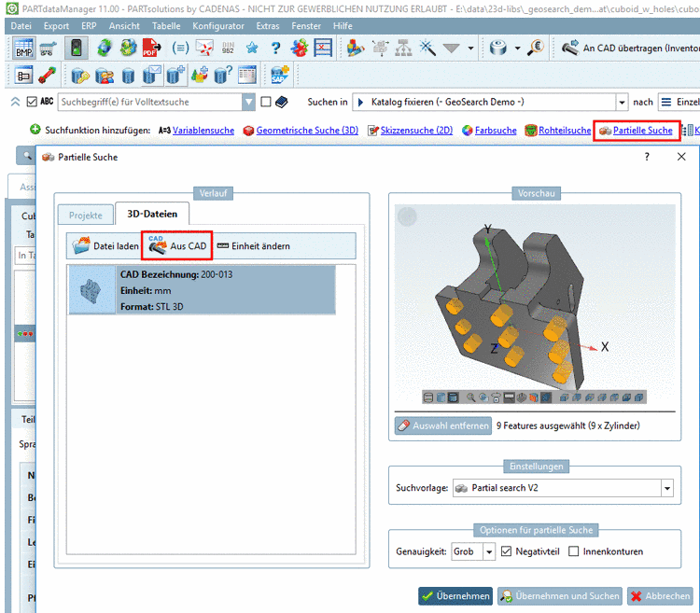Click the full-text search input field

click(150, 103)
